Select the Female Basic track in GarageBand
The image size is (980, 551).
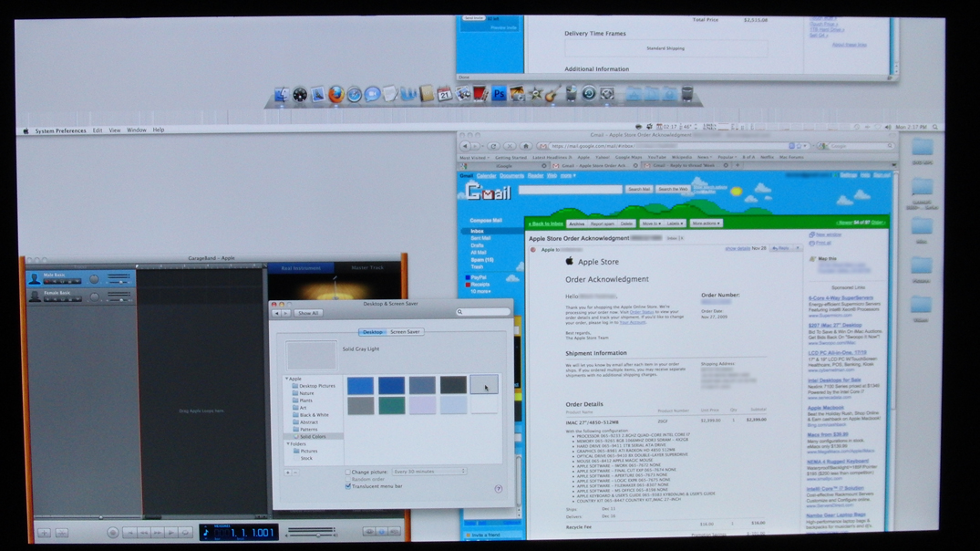pos(80,296)
